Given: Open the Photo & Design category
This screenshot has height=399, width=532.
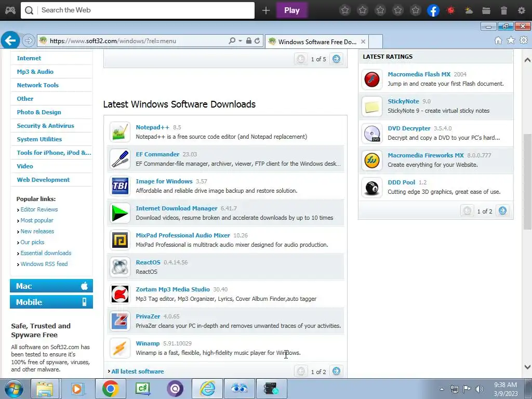Looking at the screenshot, I should pos(38,112).
